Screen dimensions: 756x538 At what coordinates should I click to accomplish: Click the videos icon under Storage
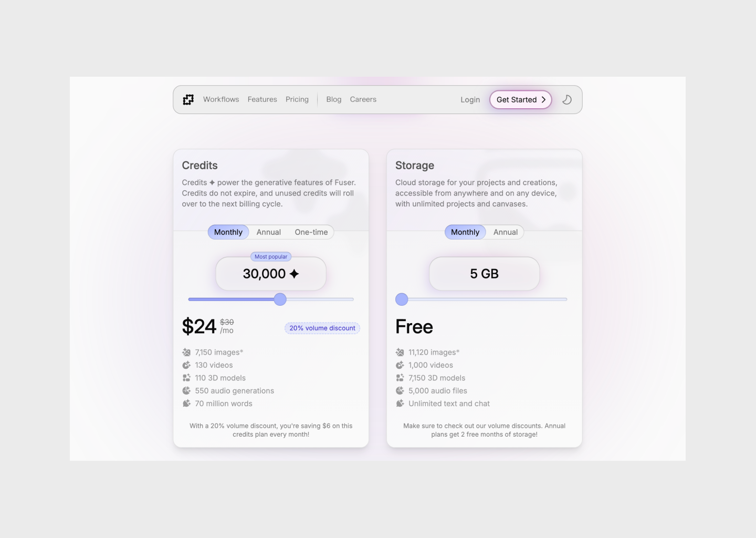click(x=400, y=365)
